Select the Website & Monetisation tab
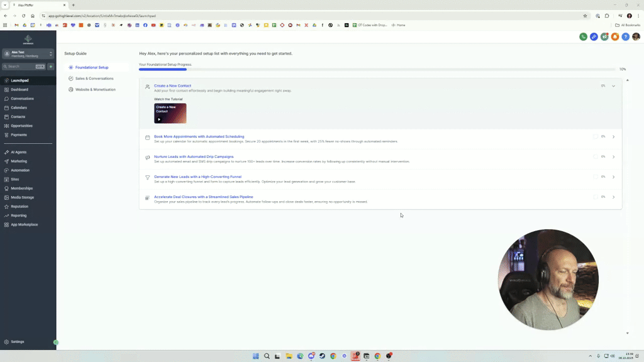The height and width of the screenshot is (362, 644). click(96, 89)
